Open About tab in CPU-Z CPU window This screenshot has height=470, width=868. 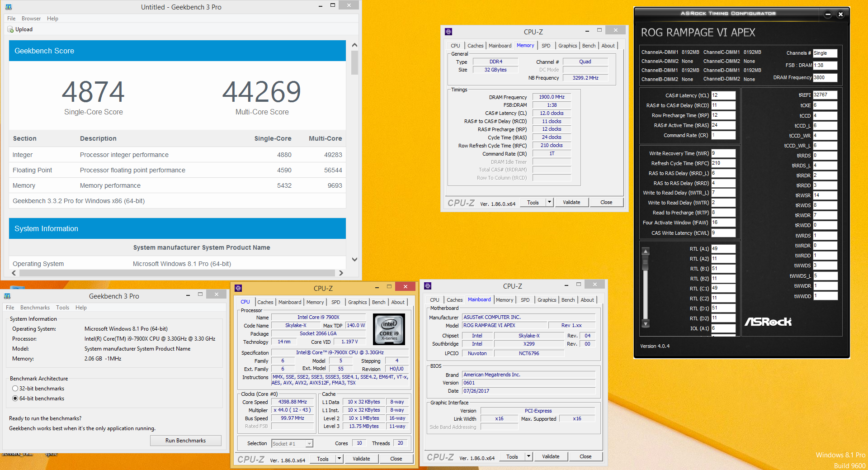(x=398, y=302)
